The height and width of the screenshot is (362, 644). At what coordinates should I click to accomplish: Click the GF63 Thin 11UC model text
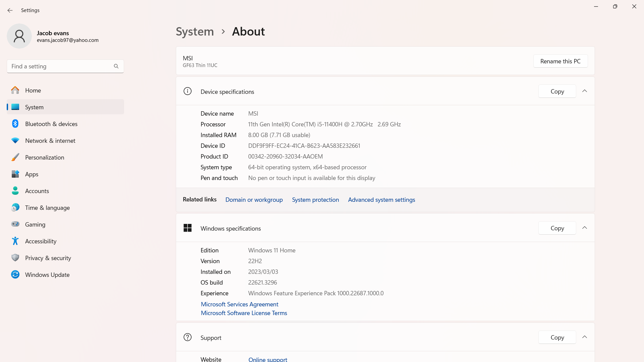click(x=200, y=65)
